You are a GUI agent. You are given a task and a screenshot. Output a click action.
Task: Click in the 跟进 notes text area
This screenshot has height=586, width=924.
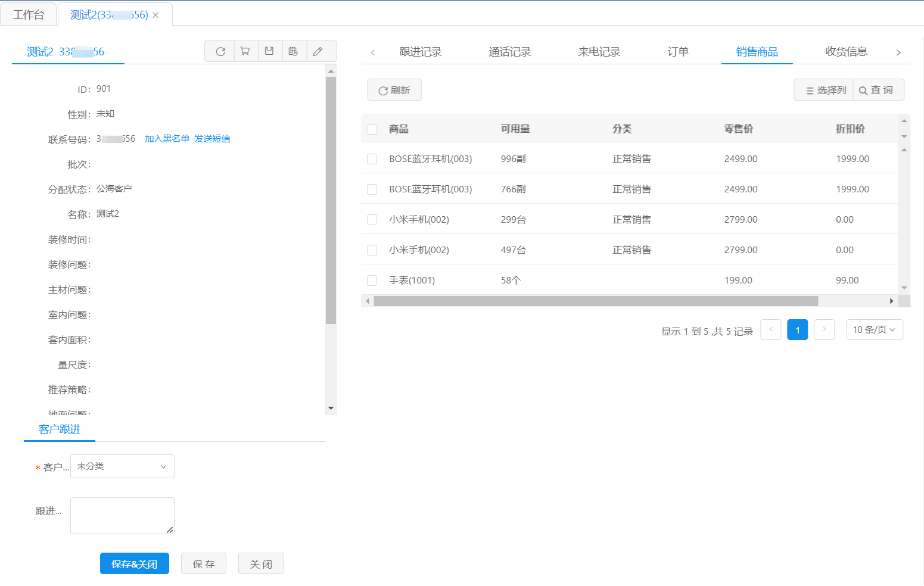[122, 516]
